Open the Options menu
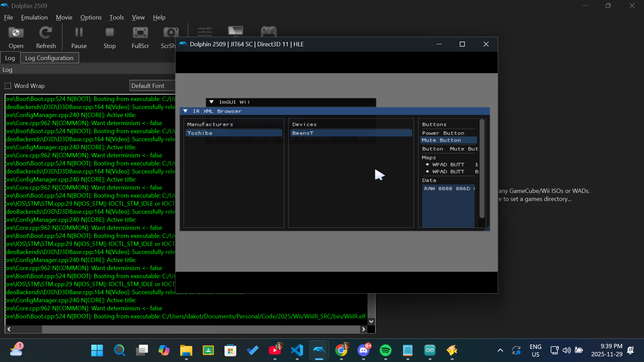 tap(91, 17)
